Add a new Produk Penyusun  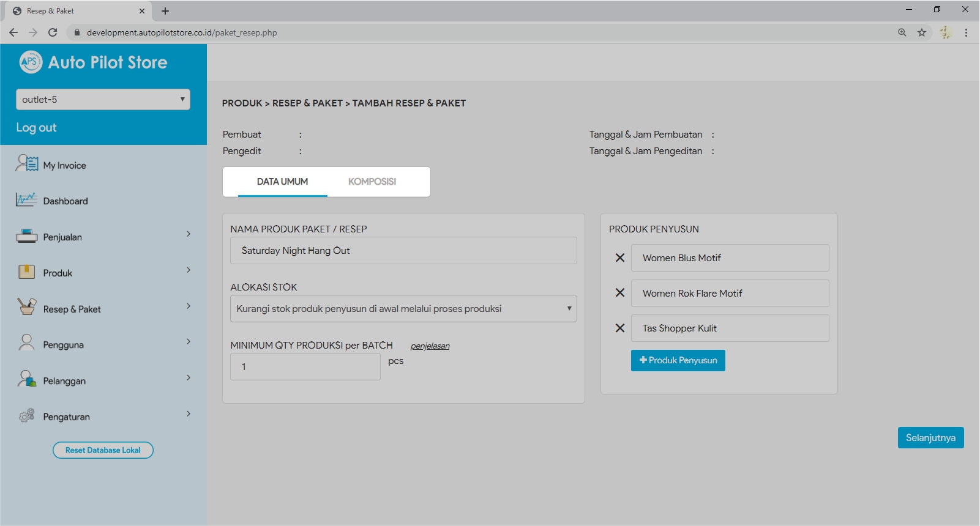click(678, 360)
